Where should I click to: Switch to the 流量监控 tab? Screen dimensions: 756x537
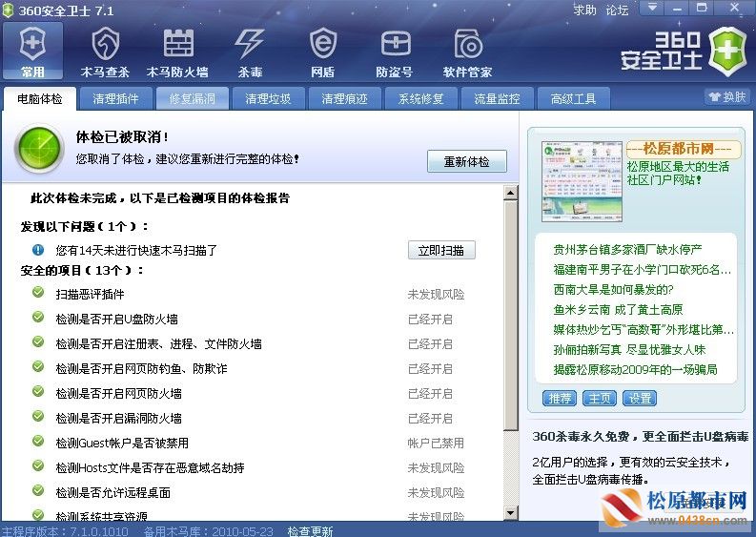(497, 99)
